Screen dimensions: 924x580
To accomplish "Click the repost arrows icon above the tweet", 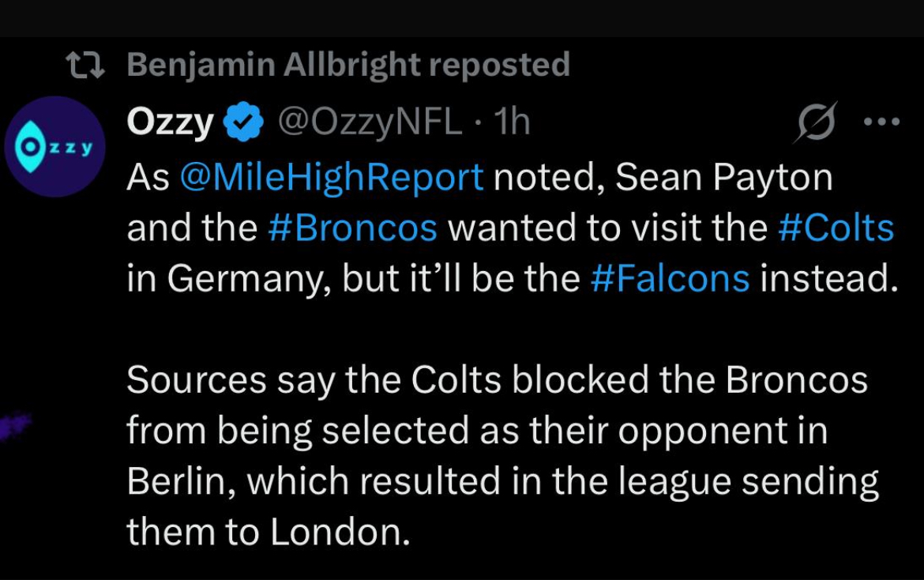I will coord(84,65).
